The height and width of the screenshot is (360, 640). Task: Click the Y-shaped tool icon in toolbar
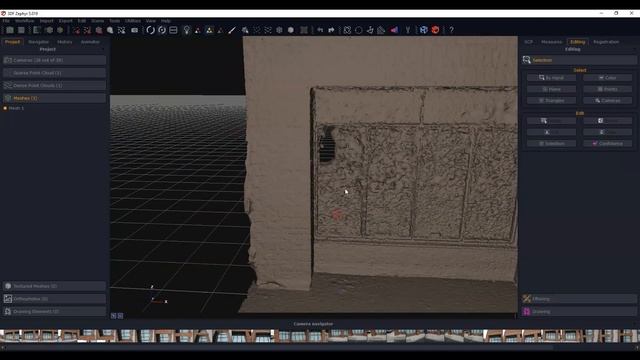407,30
